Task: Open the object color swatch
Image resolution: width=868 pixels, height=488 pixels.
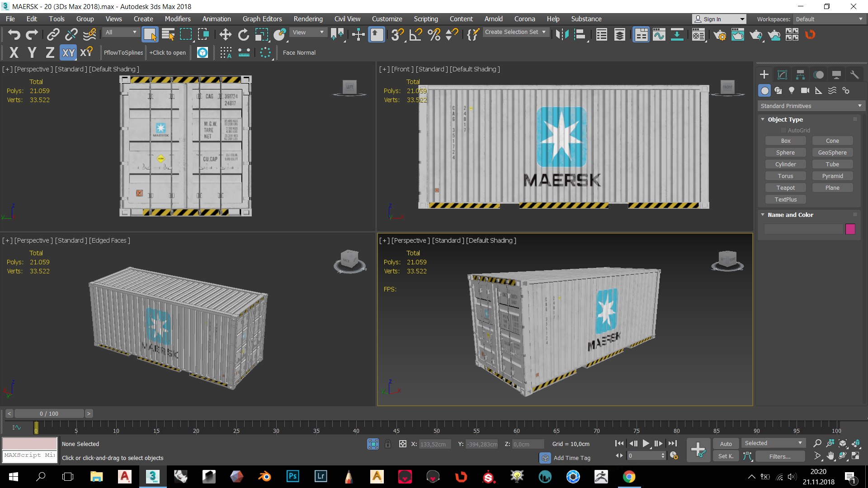Action: [x=850, y=229]
